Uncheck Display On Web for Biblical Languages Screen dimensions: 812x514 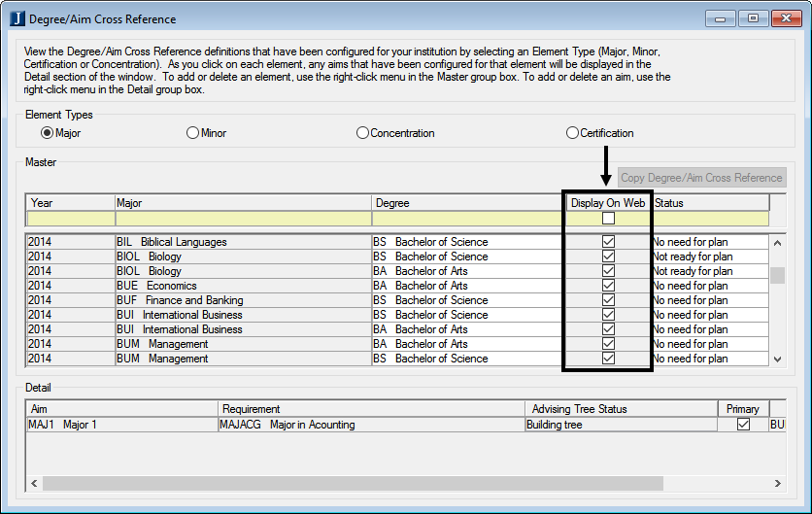tap(608, 242)
